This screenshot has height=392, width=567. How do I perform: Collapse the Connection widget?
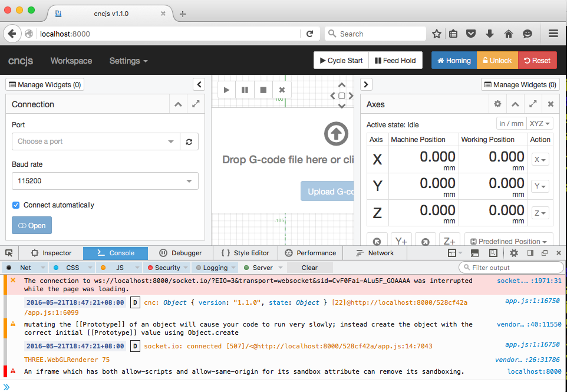coord(178,104)
